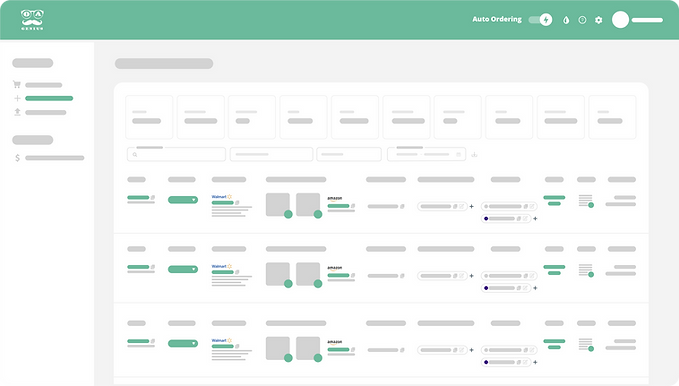Click the Walmart link in third order row
679x386 pixels.
click(x=219, y=340)
